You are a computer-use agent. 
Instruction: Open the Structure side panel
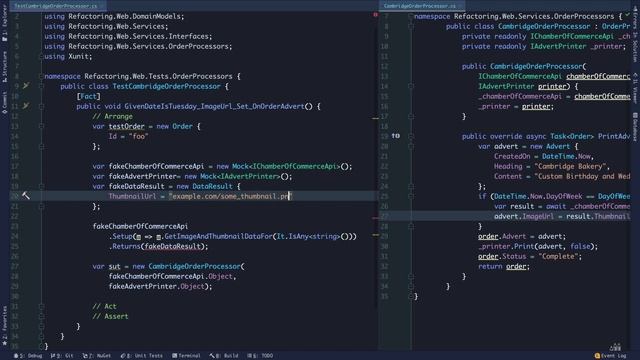(4, 67)
